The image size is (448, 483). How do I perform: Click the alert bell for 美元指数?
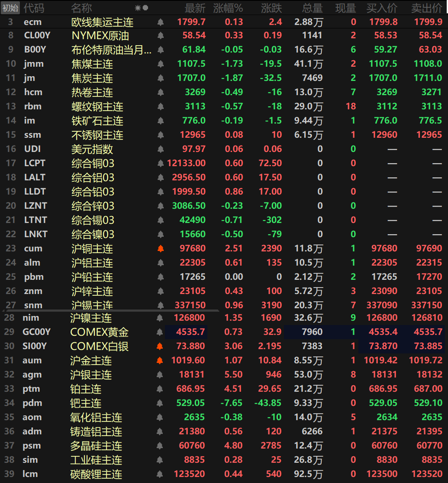(x=161, y=149)
